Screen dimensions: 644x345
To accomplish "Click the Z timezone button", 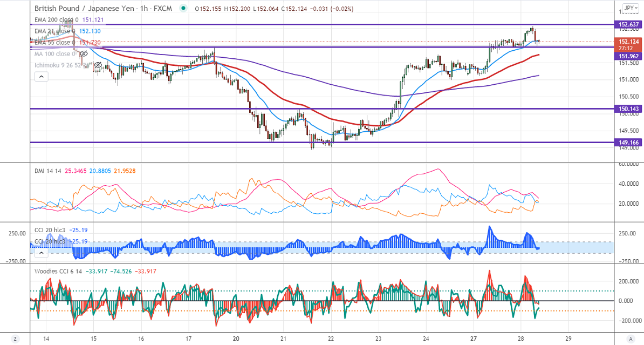I will (15, 339).
